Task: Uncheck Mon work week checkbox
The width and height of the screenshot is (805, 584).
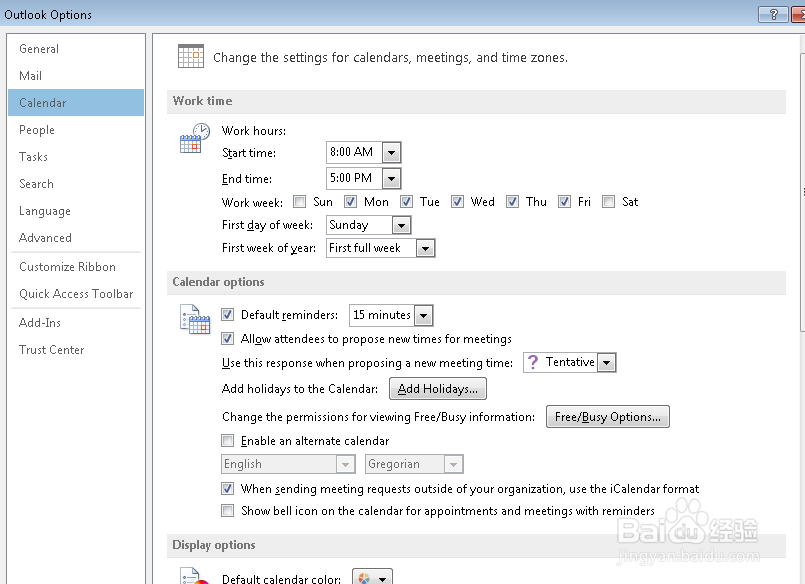Action: [350, 202]
